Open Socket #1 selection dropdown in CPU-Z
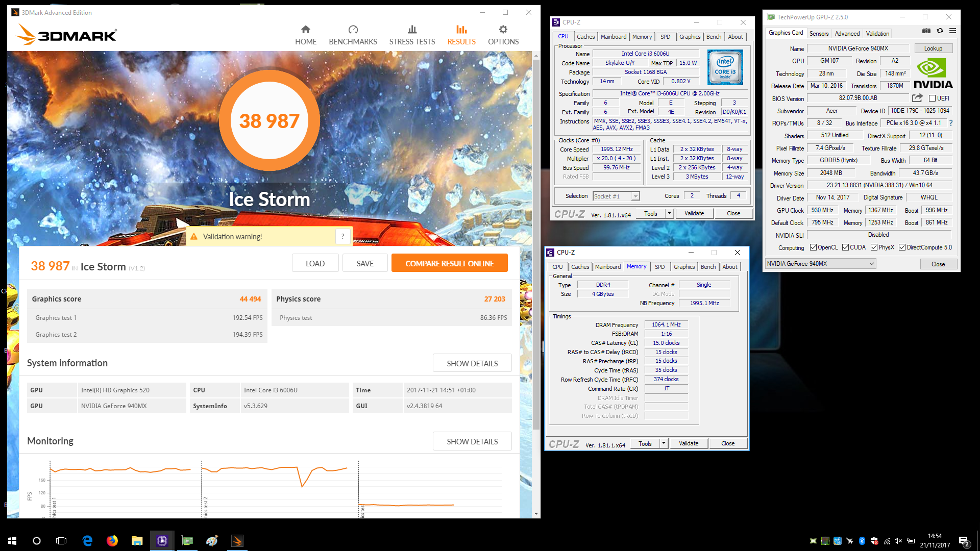The height and width of the screenshot is (551, 980). pos(616,196)
